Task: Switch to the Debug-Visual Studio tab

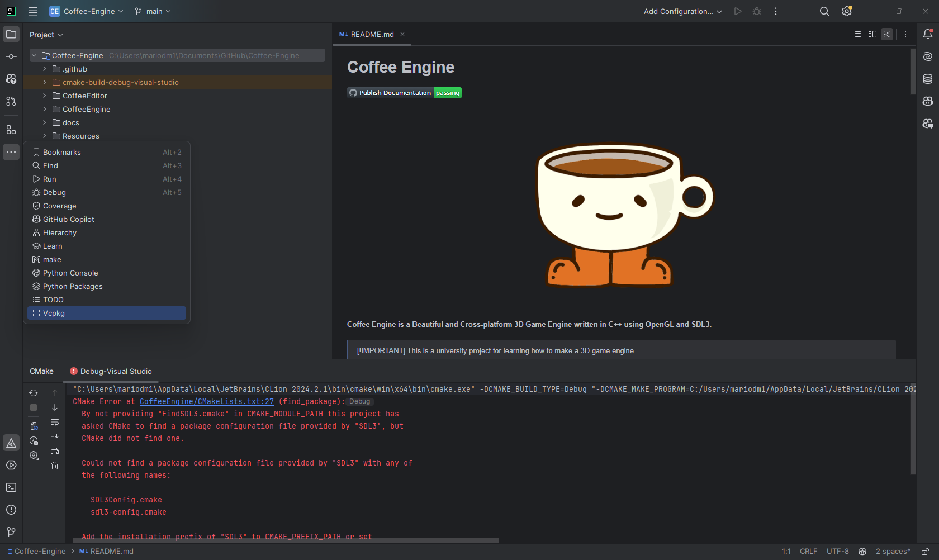Action: pyautogui.click(x=111, y=371)
